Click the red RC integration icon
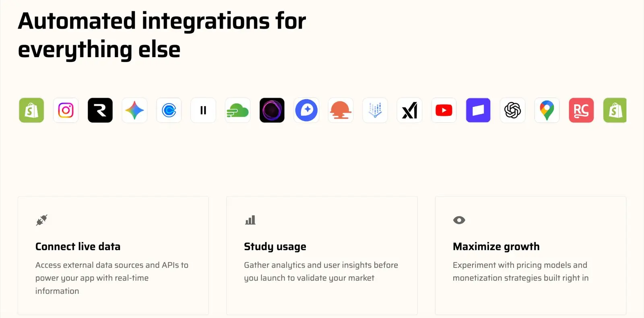The image size is (644, 318). (x=581, y=110)
